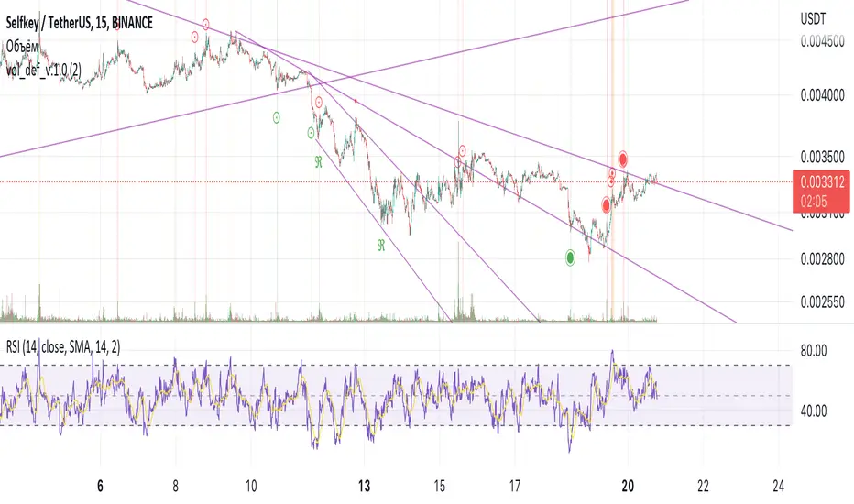This screenshot has height=504, width=854.
Task: Click date label 10 on time axis
Action: (x=250, y=486)
